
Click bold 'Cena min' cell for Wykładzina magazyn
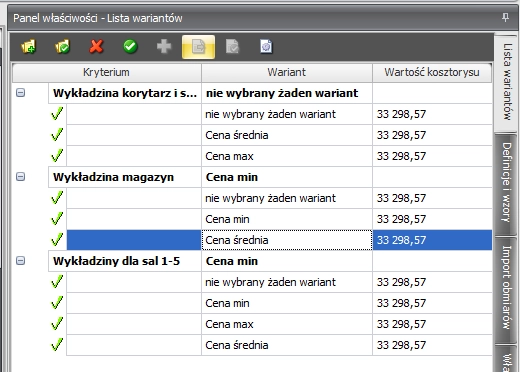287,177
